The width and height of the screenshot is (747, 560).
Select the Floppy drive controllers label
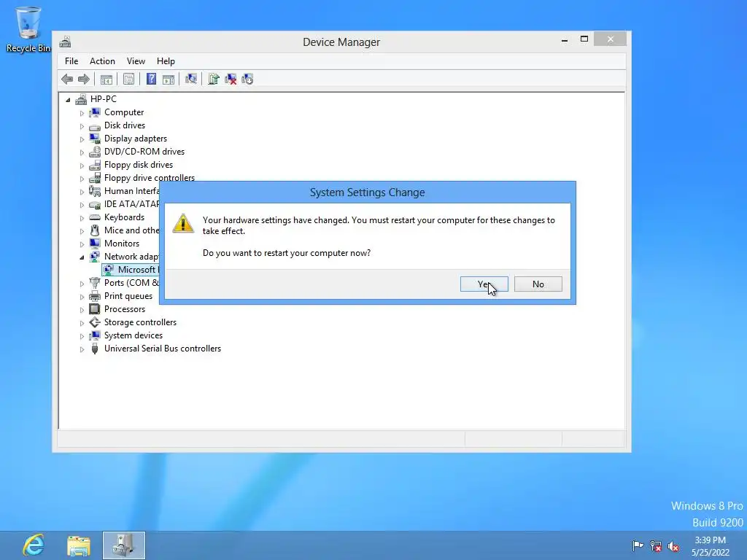click(149, 178)
